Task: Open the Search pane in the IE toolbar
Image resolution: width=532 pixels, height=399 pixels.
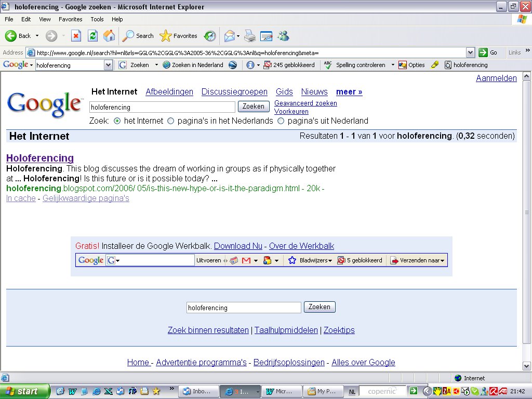Action: pos(138,36)
